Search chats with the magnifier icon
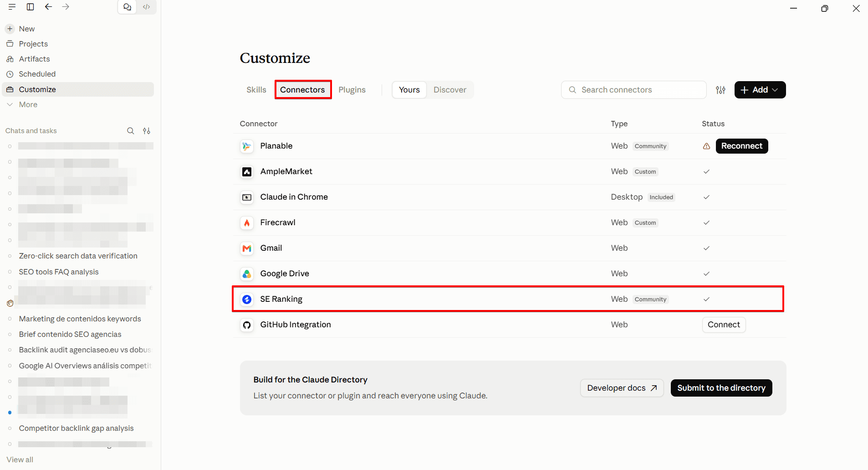This screenshot has height=470, width=868. (131, 131)
